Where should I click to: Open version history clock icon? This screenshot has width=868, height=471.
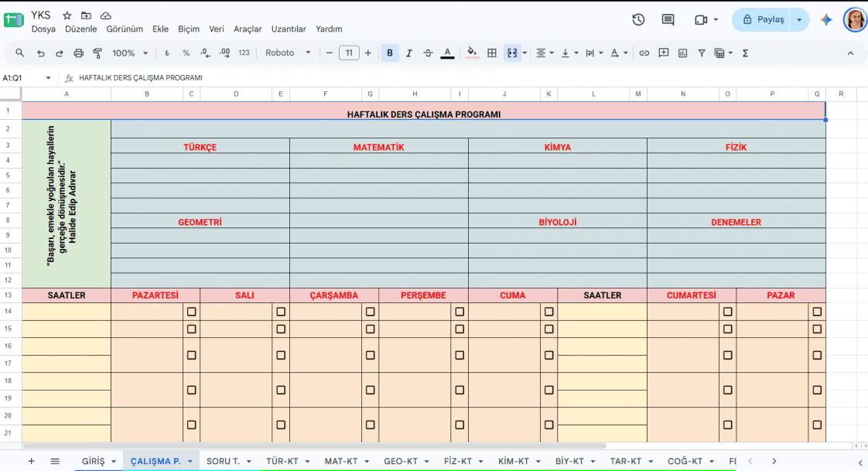pyautogui.click(x=638, y=20)
